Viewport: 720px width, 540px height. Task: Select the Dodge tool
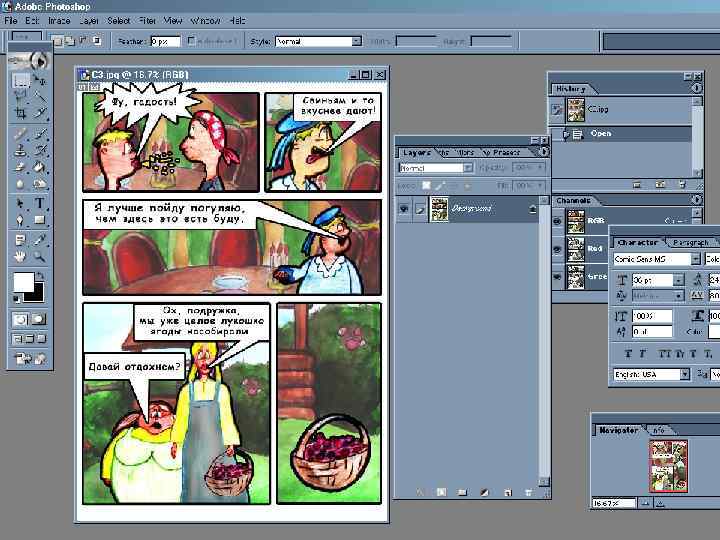(x=40, y=184)
